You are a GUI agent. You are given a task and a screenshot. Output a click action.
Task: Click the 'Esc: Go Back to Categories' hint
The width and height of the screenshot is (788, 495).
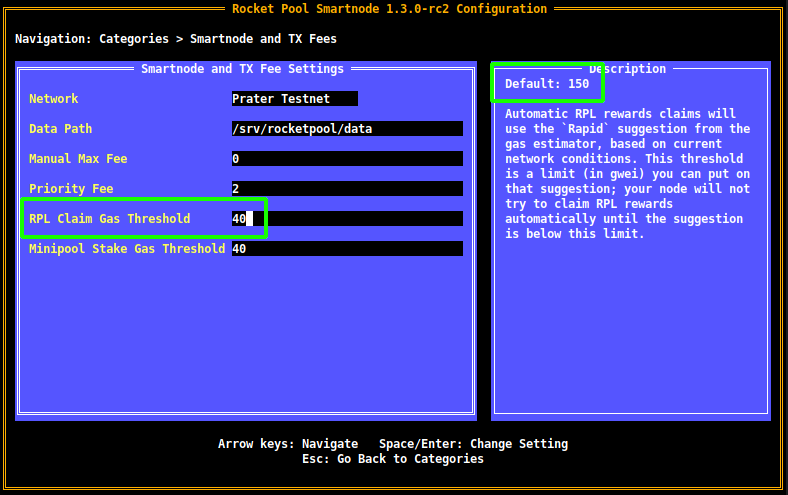coord(392,459)
